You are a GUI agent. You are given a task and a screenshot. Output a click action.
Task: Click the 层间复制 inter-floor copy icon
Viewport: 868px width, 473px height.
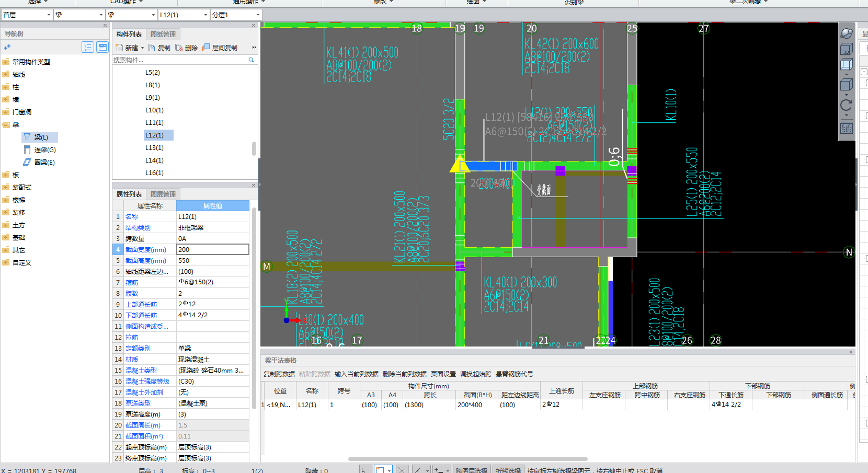(x=206, y=48)
